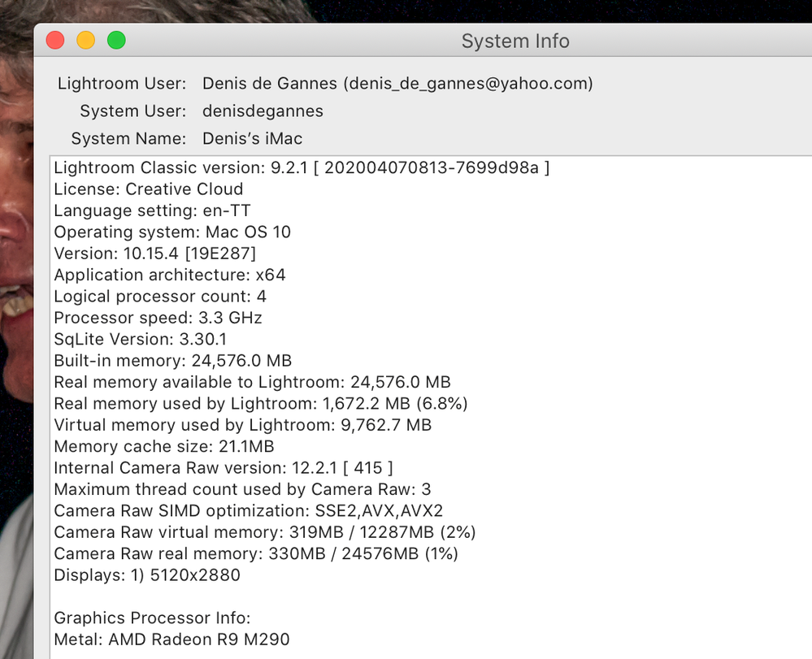
Task: Click the System Info title text
Action: [515, 41]
